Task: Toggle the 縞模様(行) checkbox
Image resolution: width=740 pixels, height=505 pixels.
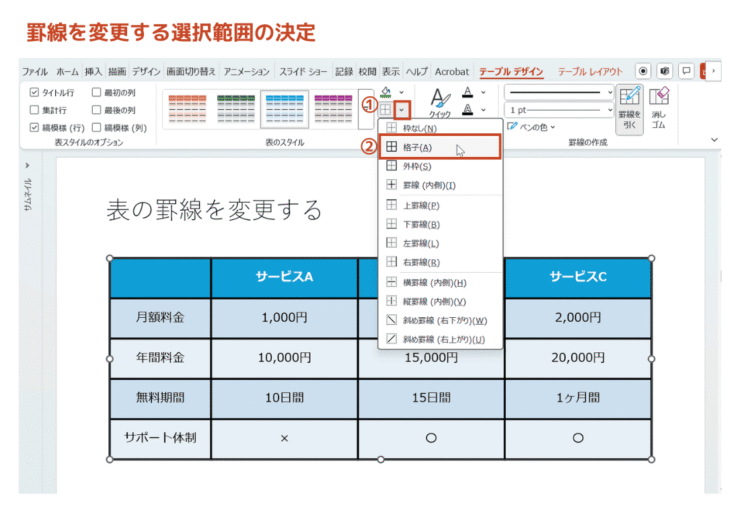Action: [34, 127]
